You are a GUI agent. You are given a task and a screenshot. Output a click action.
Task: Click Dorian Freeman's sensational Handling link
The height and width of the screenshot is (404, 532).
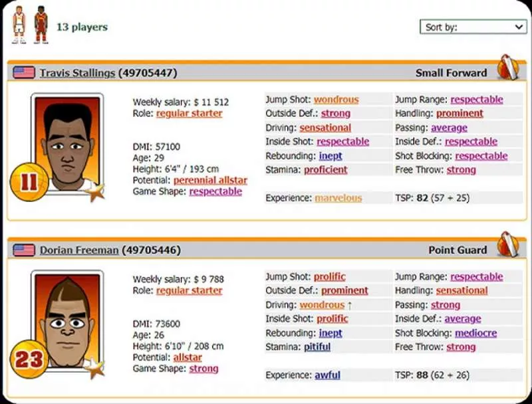coord(462,290)
